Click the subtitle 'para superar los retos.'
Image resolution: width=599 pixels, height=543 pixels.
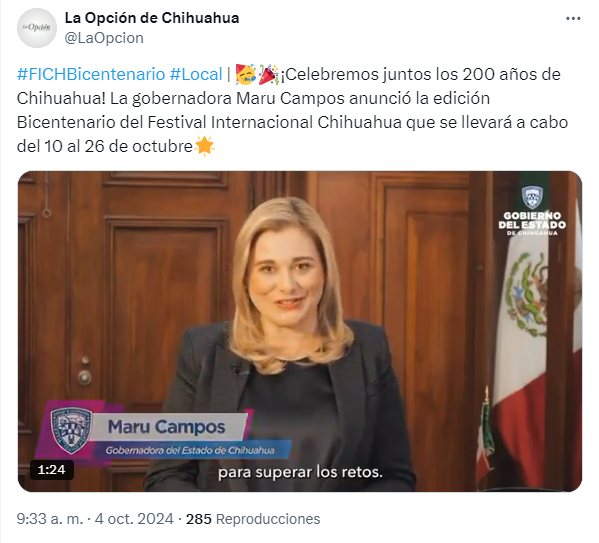point(300,472)
